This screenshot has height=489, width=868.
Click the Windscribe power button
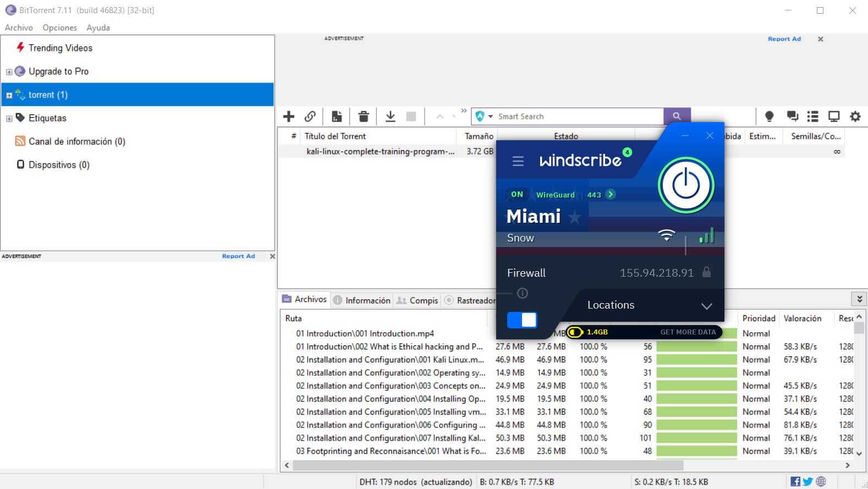pos(686,185)
